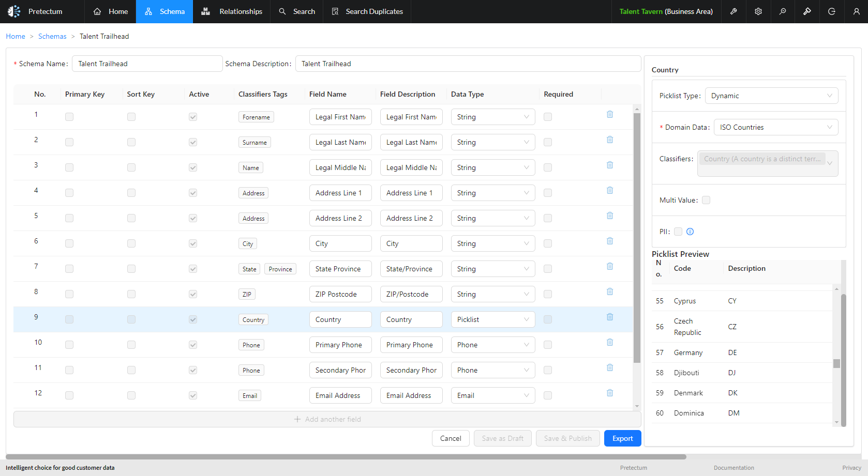The image size is (868, 476).
Task: Toggle Active checkbox for Address Line 1 row
Action: [x=193, y=193]
